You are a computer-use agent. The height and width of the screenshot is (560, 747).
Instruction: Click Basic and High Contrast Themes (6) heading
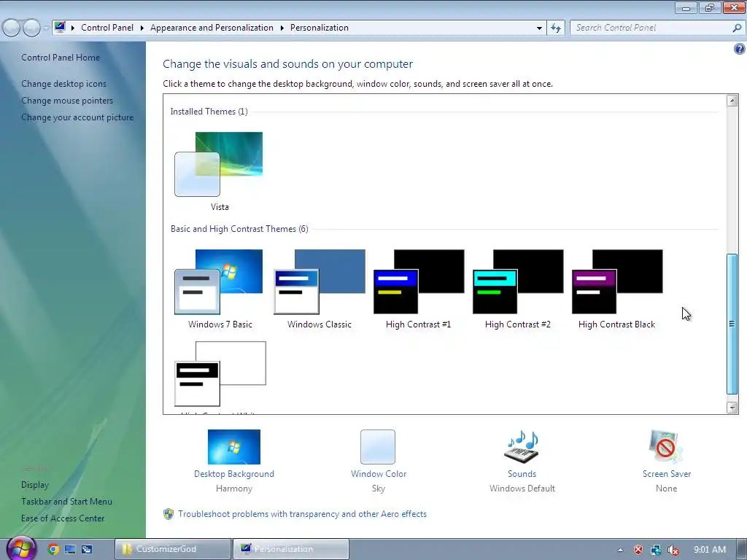[x=239, y=229]
